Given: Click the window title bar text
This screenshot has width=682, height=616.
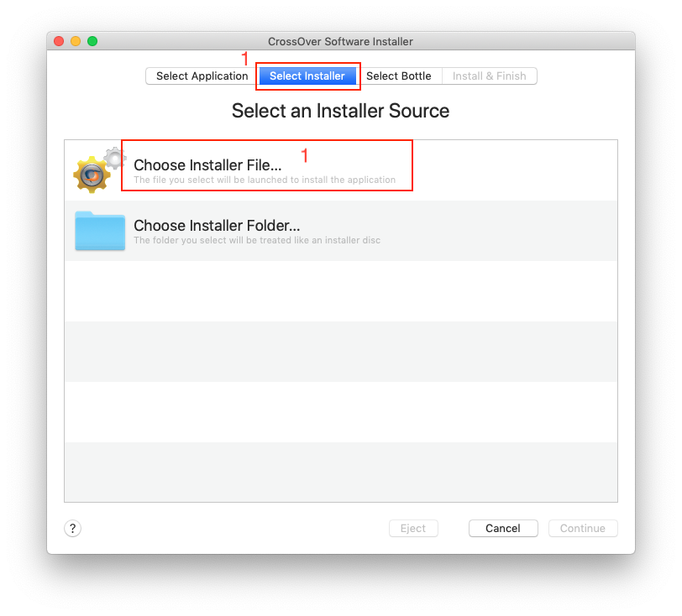Looking at the screenshot, I should point(340,41).
